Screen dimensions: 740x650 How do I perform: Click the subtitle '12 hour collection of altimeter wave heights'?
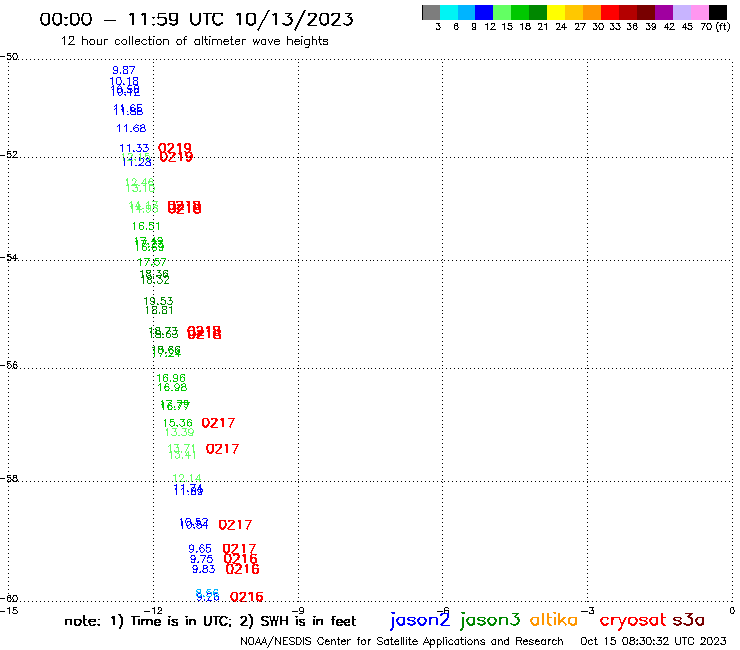pyautogui.click(x=194, y=41)
